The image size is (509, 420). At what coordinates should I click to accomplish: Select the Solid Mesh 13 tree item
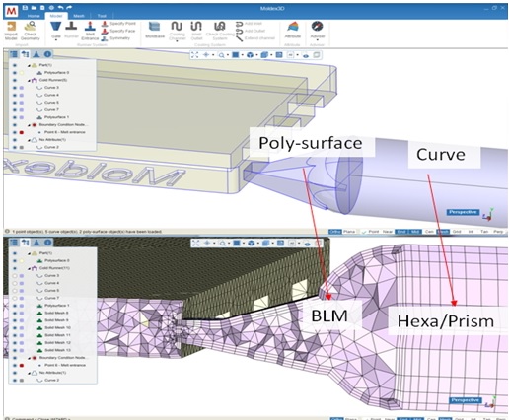pos(57,350)
